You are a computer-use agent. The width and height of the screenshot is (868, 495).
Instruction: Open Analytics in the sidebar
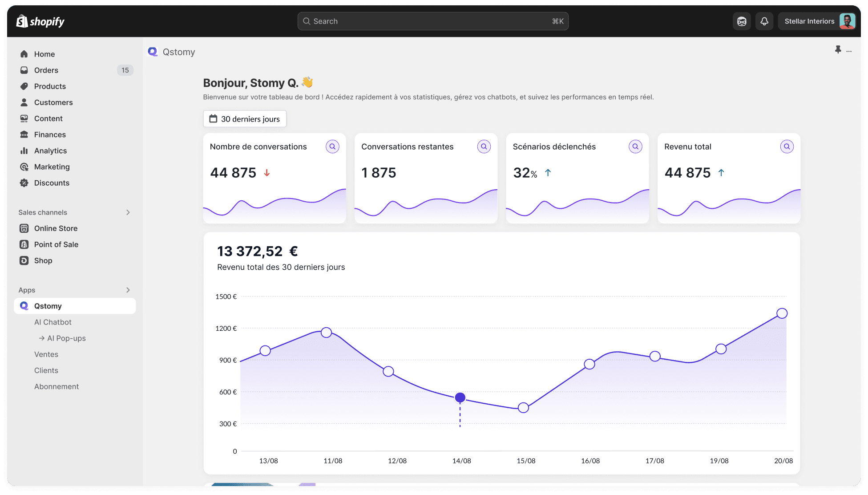[50, 151]
